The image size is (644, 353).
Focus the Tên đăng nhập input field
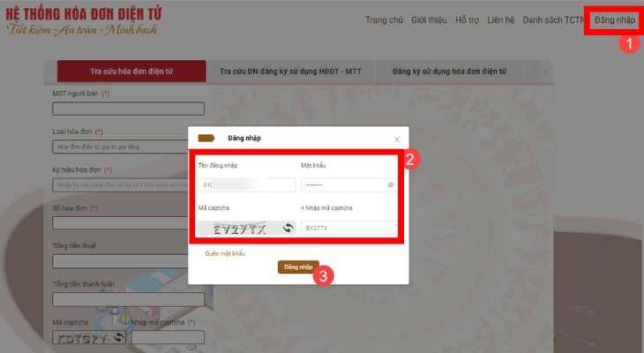[247, 185]
